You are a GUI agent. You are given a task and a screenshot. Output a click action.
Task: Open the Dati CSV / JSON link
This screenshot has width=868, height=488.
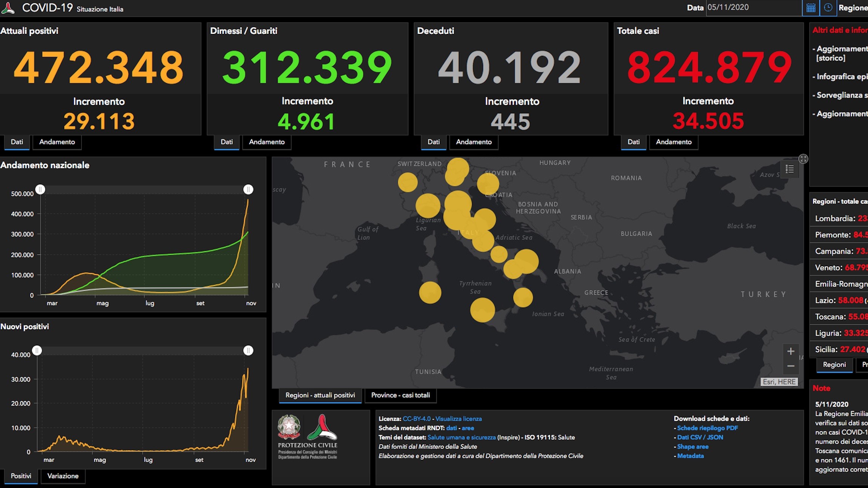[x=700, y=437]
